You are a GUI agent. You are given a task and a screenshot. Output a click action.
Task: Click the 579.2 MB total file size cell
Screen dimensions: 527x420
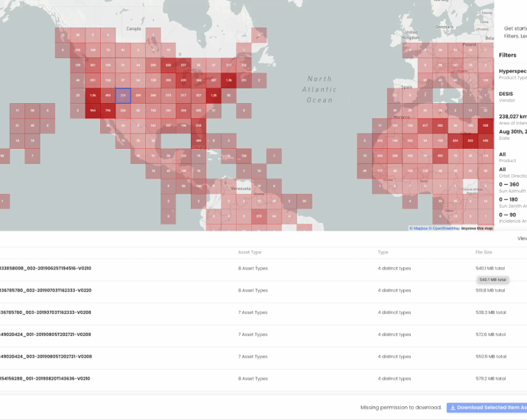[490, 379]
